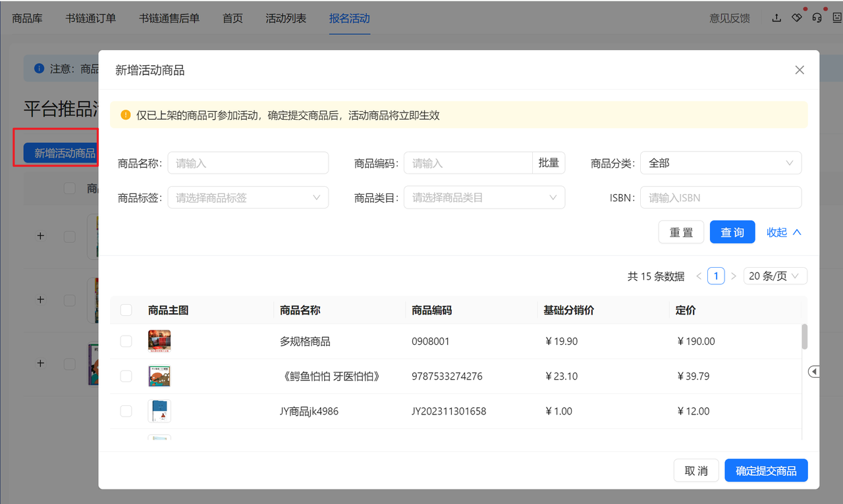Switch to the 商品库 tab

28,18
